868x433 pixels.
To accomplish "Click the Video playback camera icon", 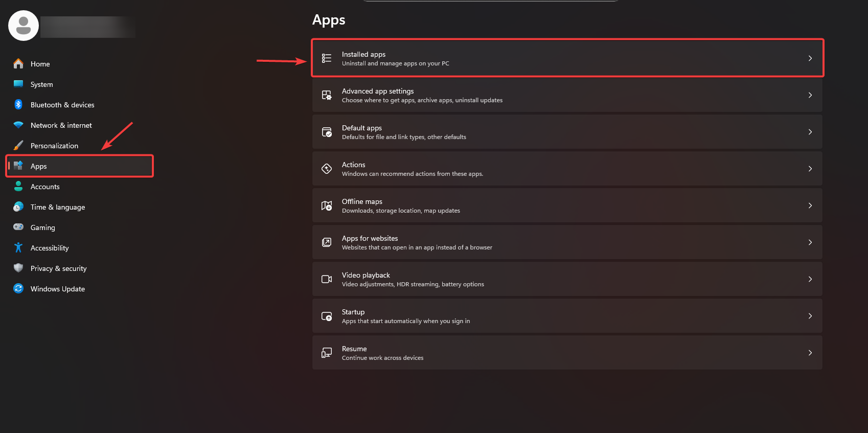I will 327,279.
